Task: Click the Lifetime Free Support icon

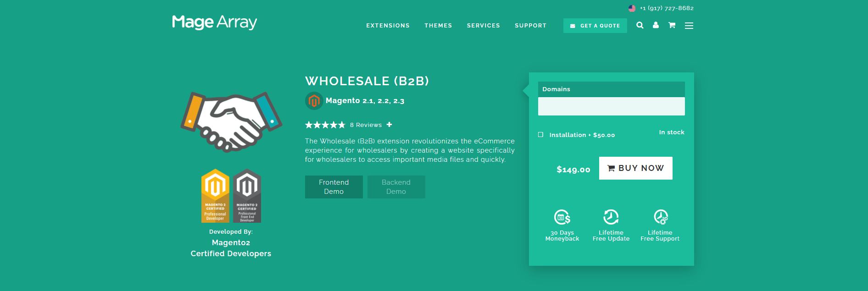Action: [661, 217]
